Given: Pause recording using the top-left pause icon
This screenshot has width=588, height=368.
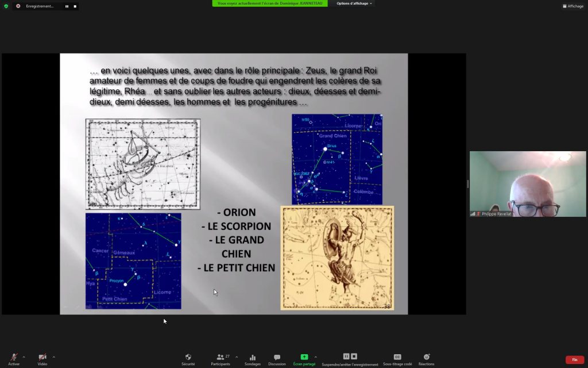Looking at the screenshot, I should 67,6.
